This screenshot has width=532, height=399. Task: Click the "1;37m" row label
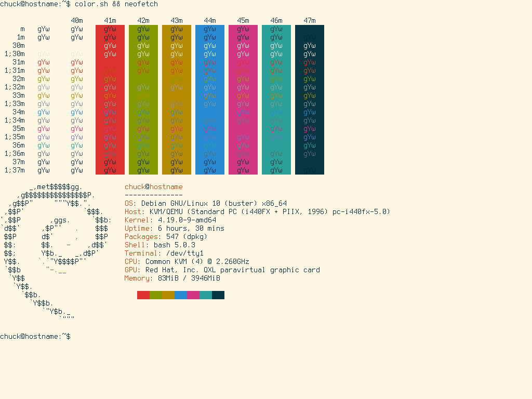[15, 170]
